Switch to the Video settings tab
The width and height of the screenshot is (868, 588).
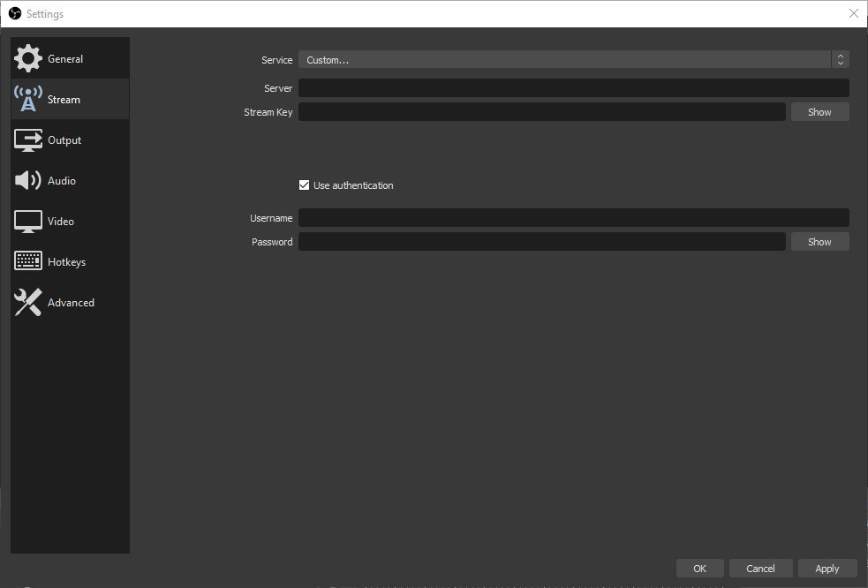[61, 221]
